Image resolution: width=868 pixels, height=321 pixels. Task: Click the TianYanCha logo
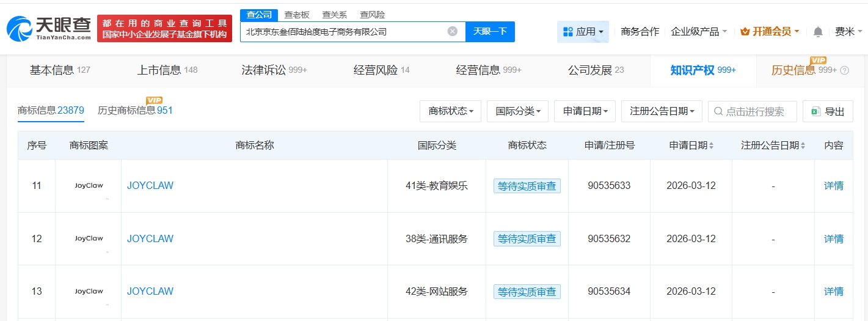(49, 29)
